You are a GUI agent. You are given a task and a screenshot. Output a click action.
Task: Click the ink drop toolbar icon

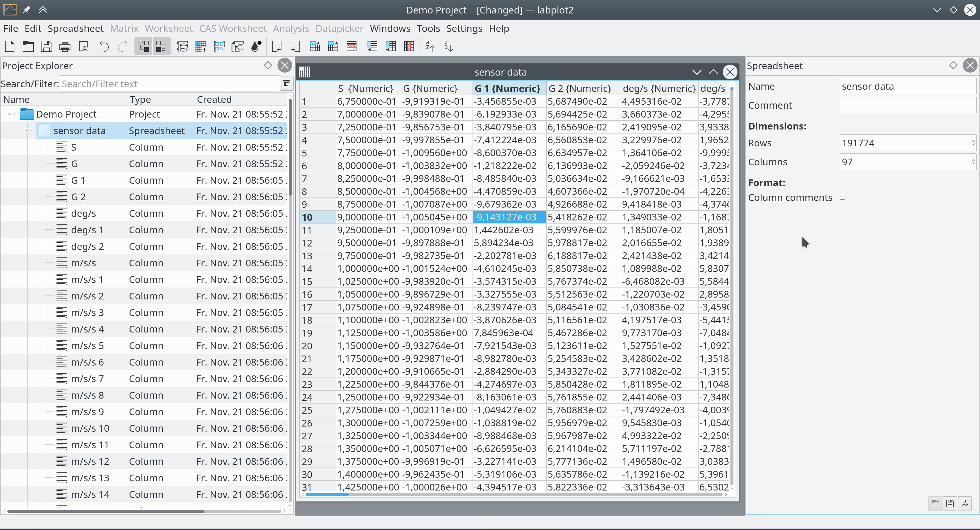click(x=256, y=47)
